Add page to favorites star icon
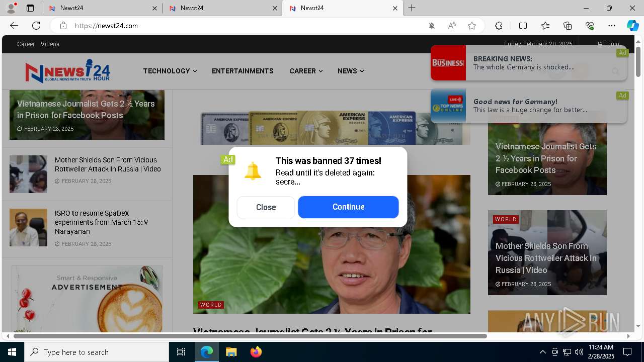The image size is (644, 362). pos(472,26)
